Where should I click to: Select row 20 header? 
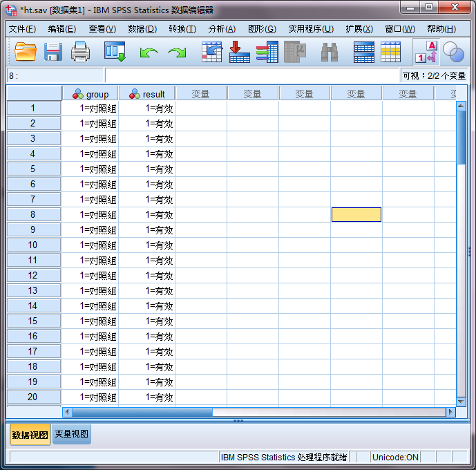(34, 397)
